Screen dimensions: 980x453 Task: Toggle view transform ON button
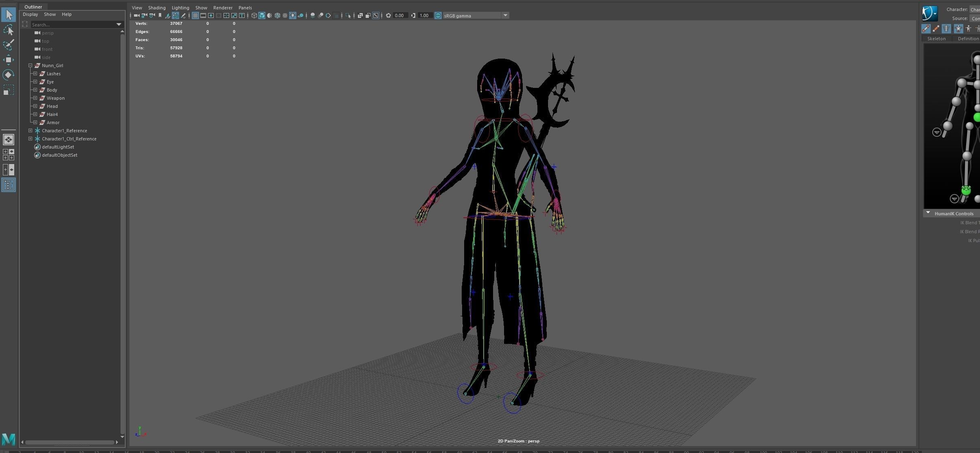[438, 15]
